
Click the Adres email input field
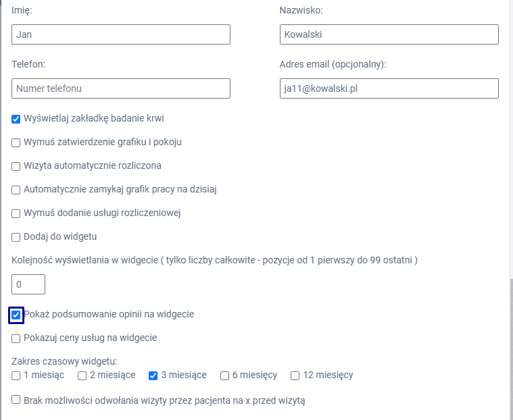pyautogui.click(x=389, y=88)
